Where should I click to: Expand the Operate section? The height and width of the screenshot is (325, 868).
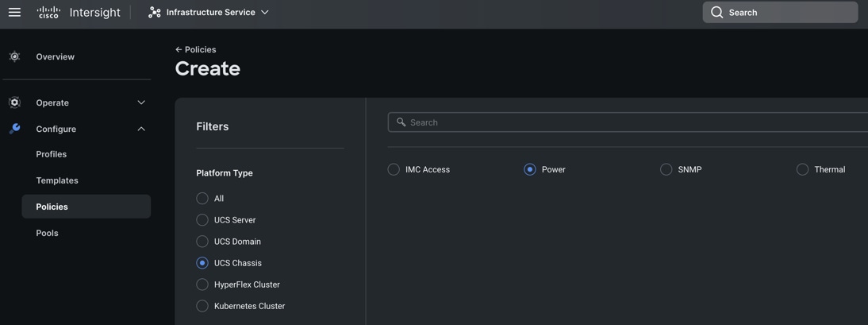[x=141, y=103]
